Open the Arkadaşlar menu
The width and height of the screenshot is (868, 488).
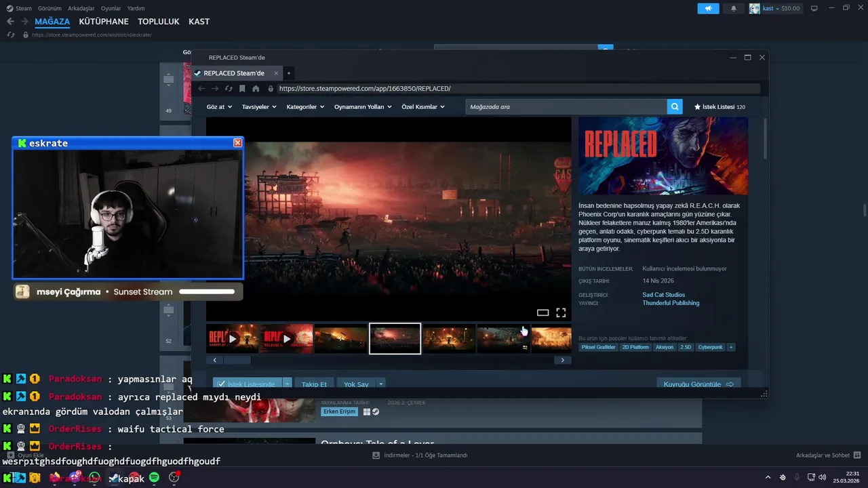click(x=81, y=9)
